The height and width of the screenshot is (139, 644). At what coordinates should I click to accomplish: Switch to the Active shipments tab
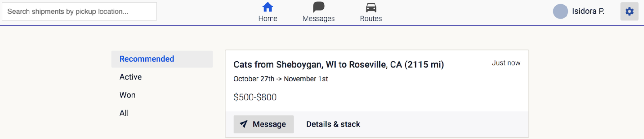[131, 77]
